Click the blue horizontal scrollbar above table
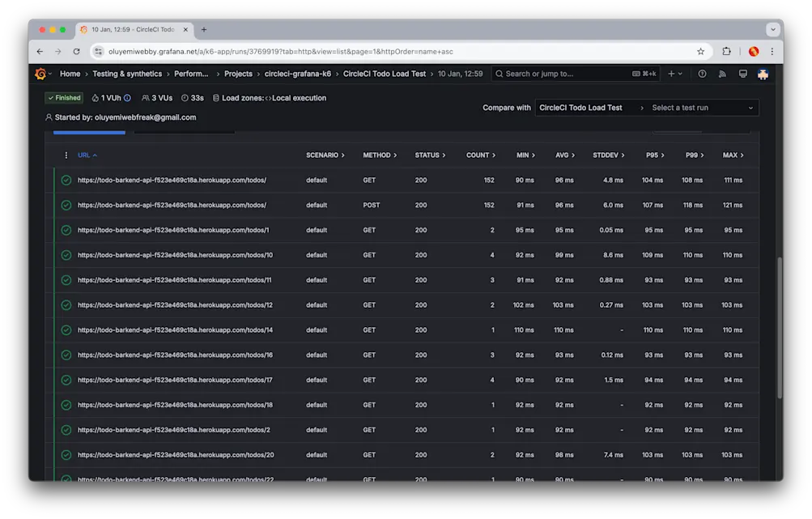 [x=89, y=130]
